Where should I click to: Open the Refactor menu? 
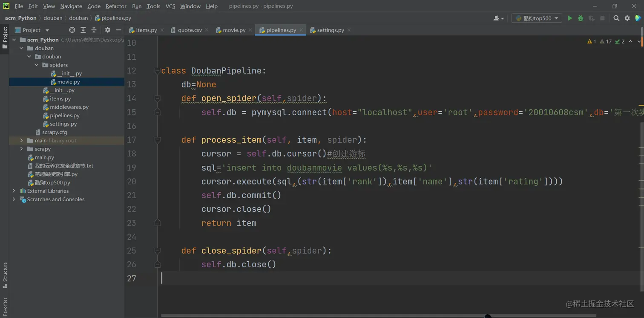pos(116,6)
